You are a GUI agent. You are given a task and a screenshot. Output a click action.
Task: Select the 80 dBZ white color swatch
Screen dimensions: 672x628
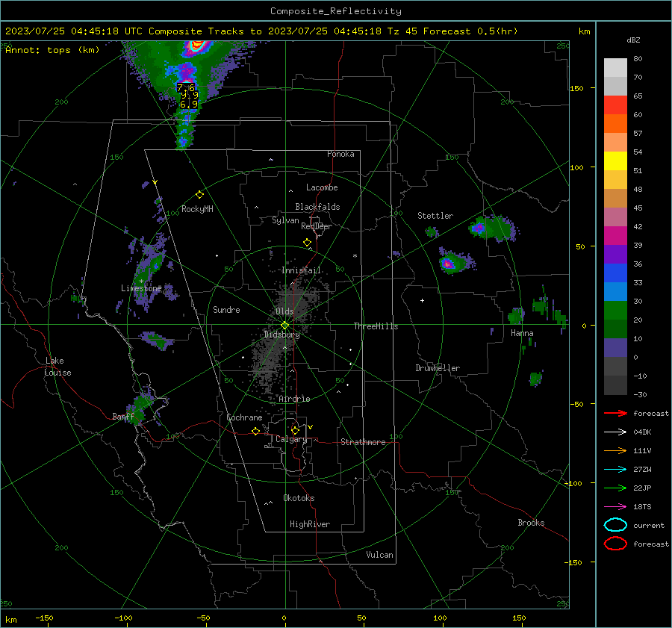tap(615, 67)
